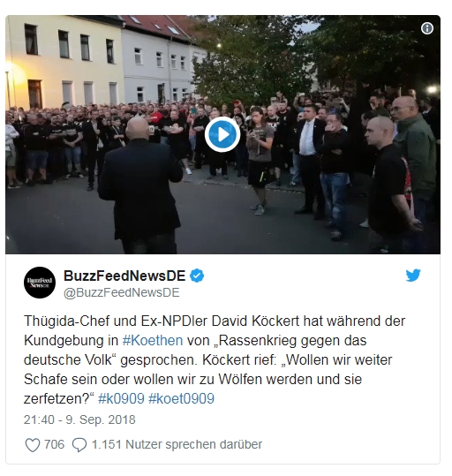Viewport: 452px width, 476px height.
Task: Open the tweet text starting "Thügida-Chef"
Action: (215, 359)
